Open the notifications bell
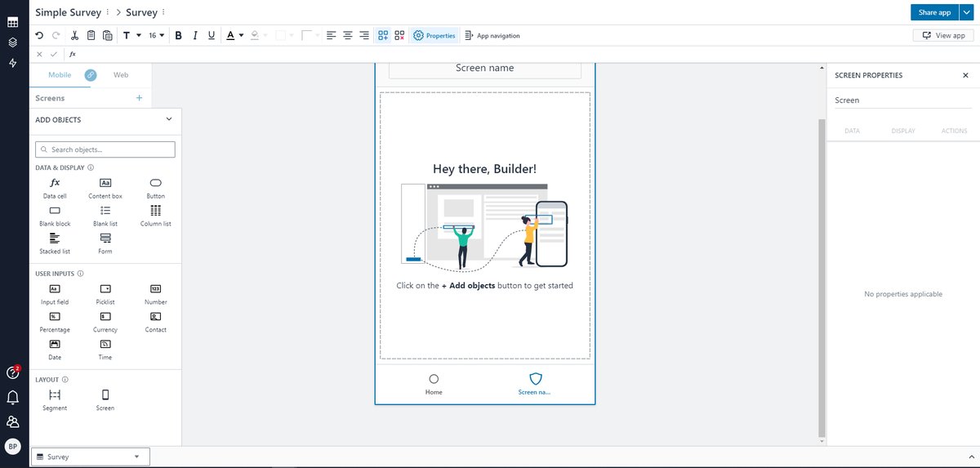Viewport: 980px width, 468px height. click(x=12, y=397)
